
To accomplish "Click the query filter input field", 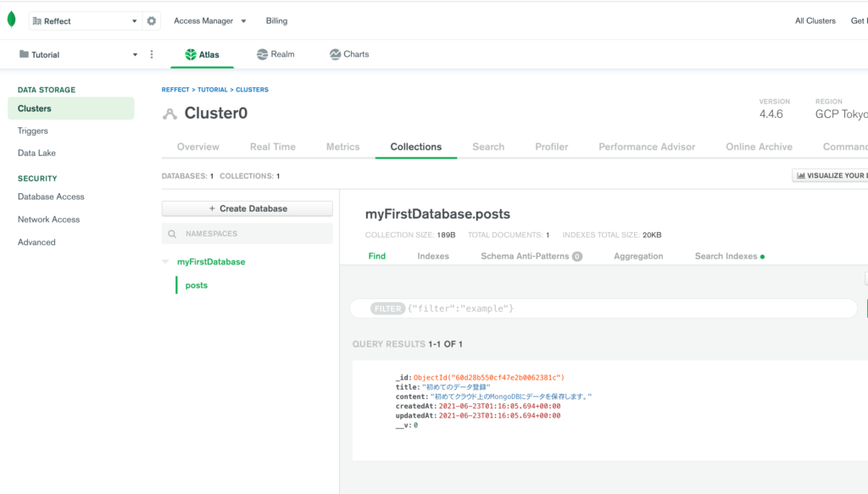I will tap(604, 308).
